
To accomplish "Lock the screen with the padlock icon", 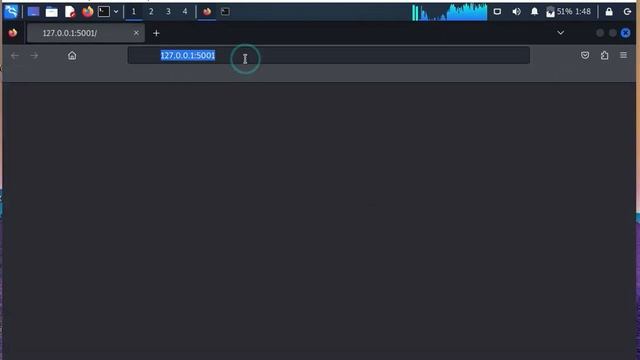I will pyautogui.click(x=609, y=12).
